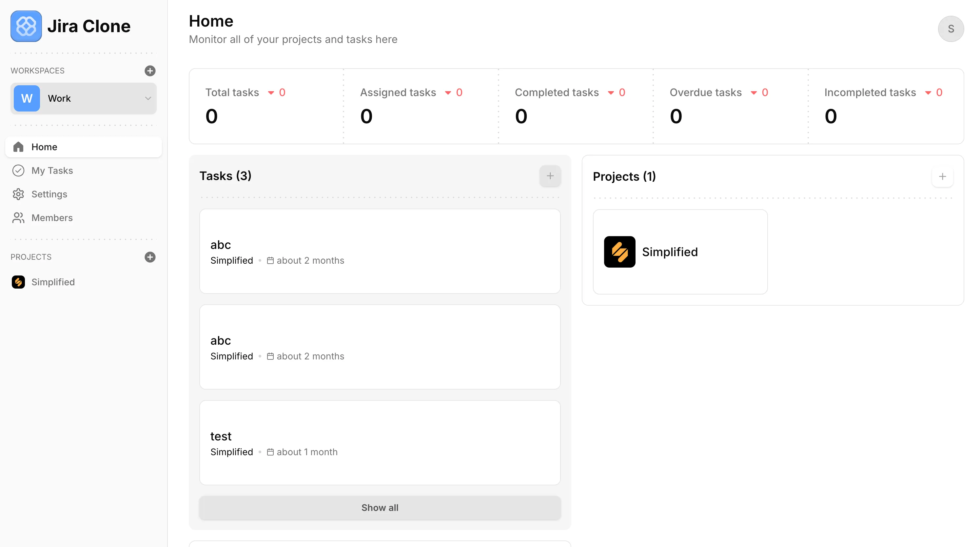The width and height of the screenshot is (980, 547).
Task: Click the calendar icon on the test task
Action: click(x=270, y=452)
